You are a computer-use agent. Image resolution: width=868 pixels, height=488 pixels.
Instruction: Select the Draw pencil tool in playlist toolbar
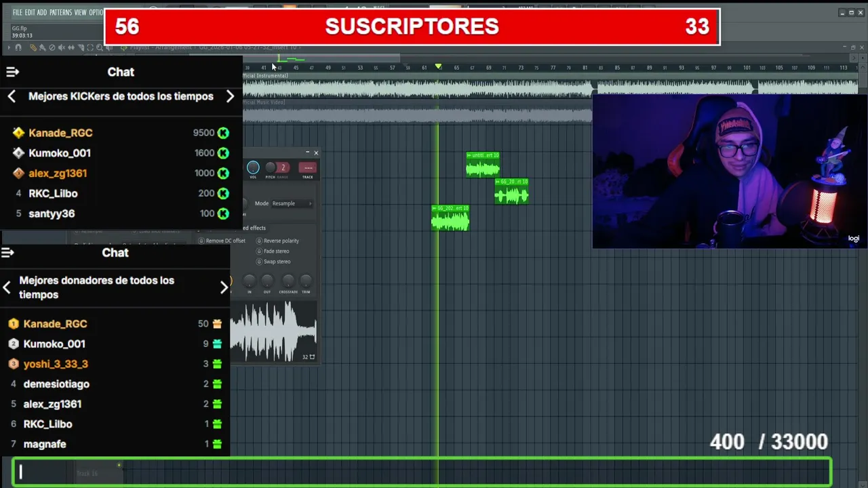pyautogui.click(x=33, y=47)
